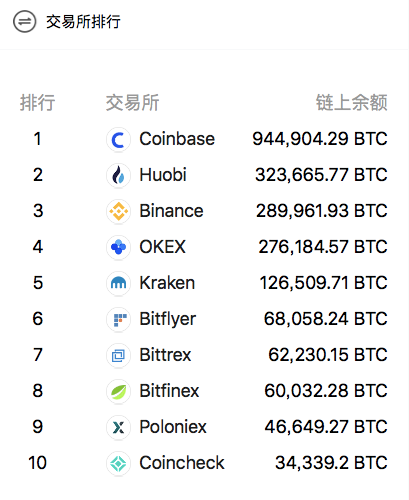Click Huobi's 323,665.77 BTC balance
Image resolution: width=409 pixels, height=500 pixels.
tap(321, 175)
